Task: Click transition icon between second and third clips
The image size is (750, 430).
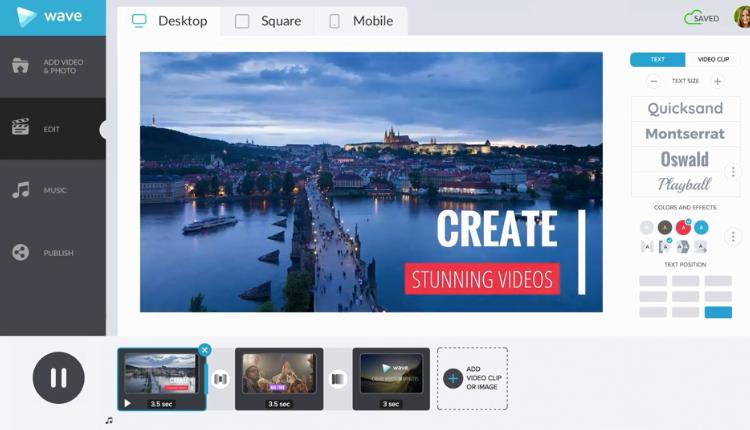Action: (338, 379)
